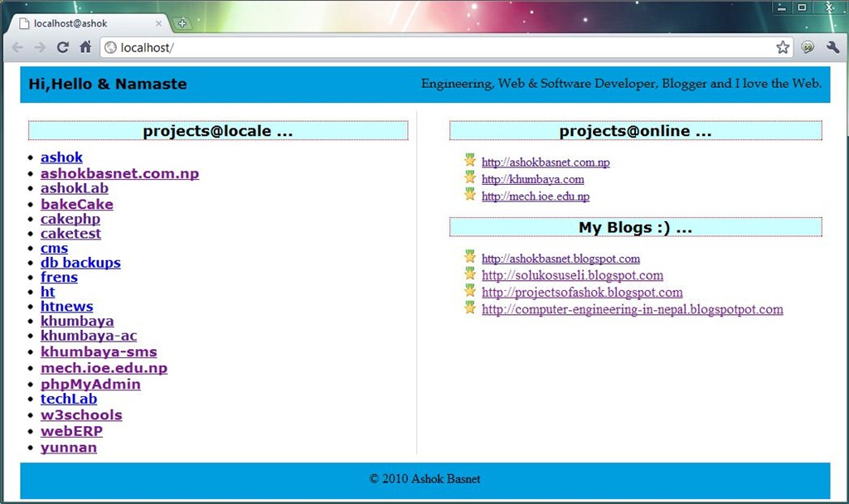Bookmark this page with the star icon

click(782, 47)
